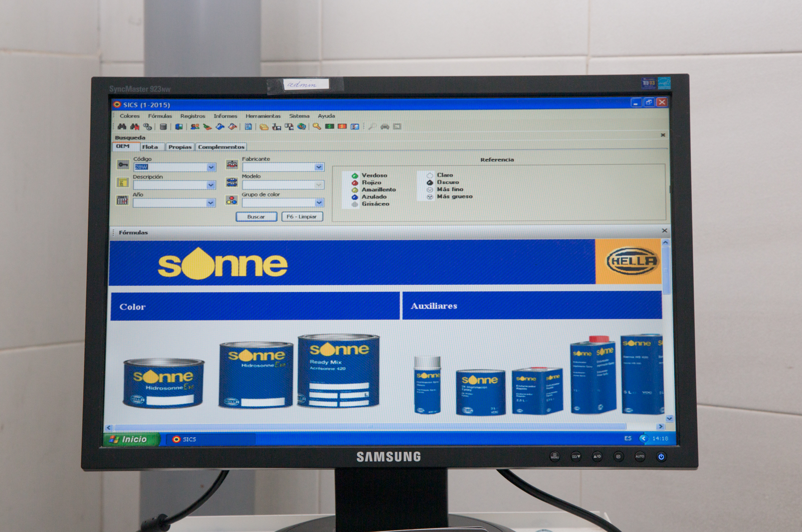Click the two blue cars Modelo icon
Viewport: 802px width, 532px height.
tap(232, 182)
